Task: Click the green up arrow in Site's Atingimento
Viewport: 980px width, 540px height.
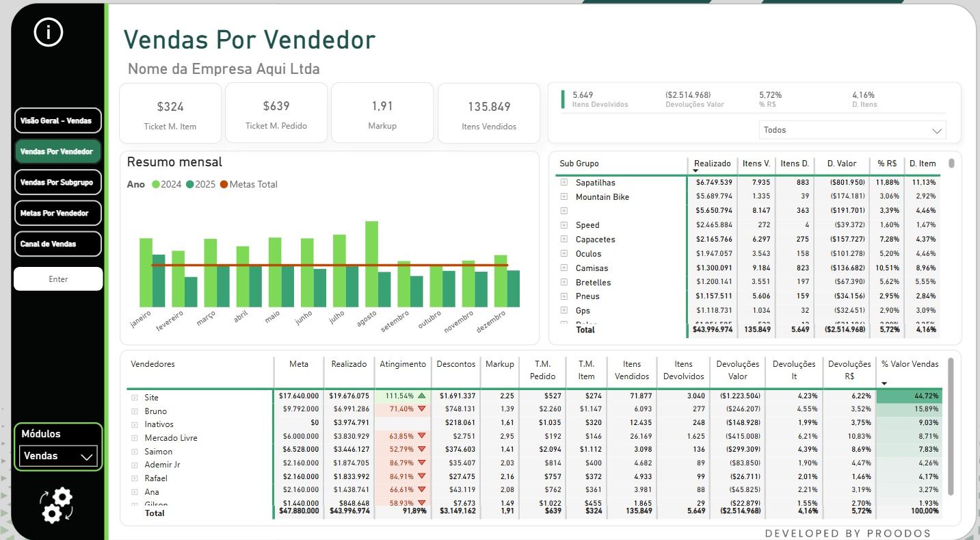Action: coord(422,396)
